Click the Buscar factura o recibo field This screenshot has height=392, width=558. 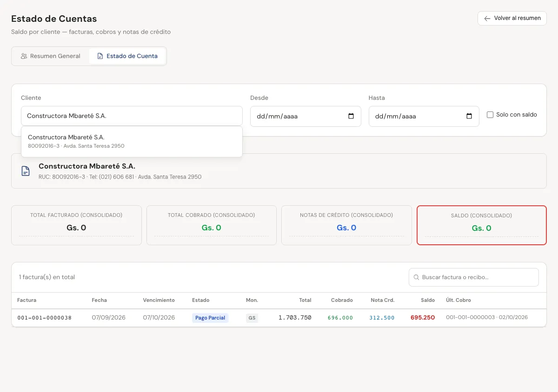pyautogui.click(x=474, y=277)
